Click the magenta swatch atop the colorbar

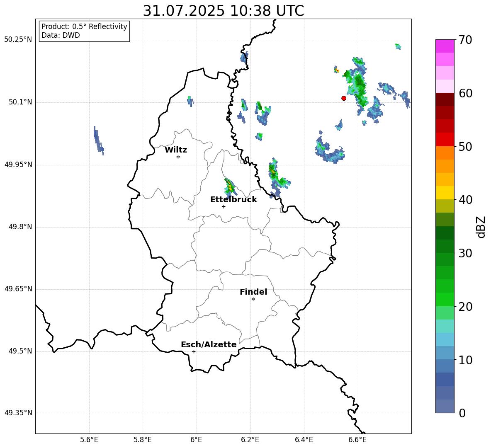[x=445, y=46]
